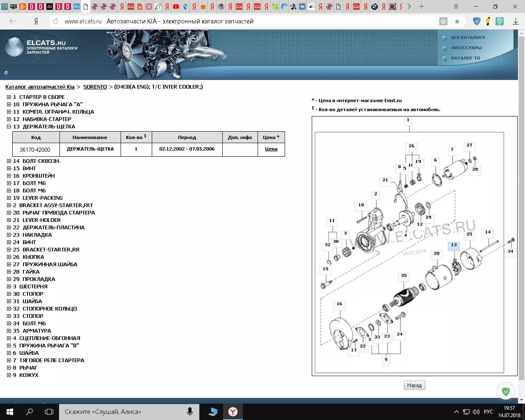525x420 pixels.
Task: Open Yandex Browser from the taskbar
Action: 233,412
